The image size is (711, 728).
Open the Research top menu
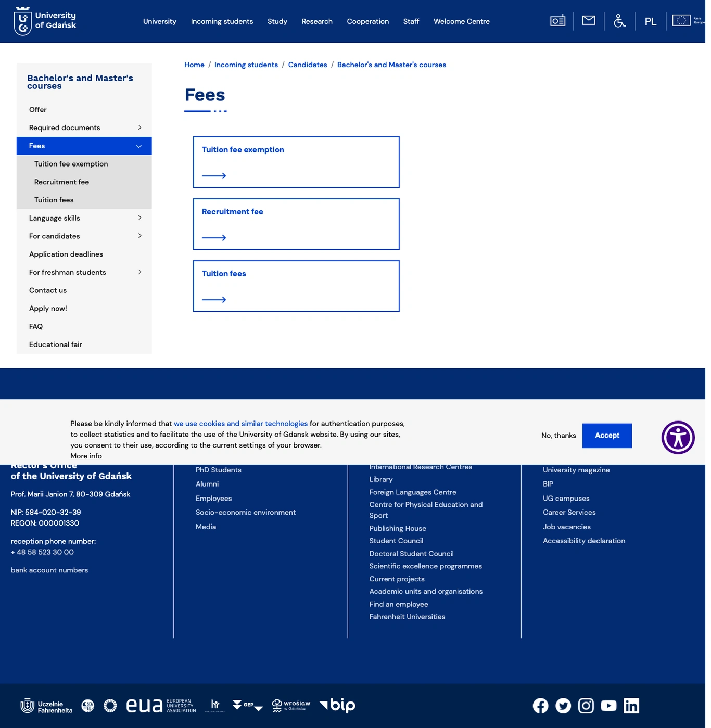coord(317,21)
